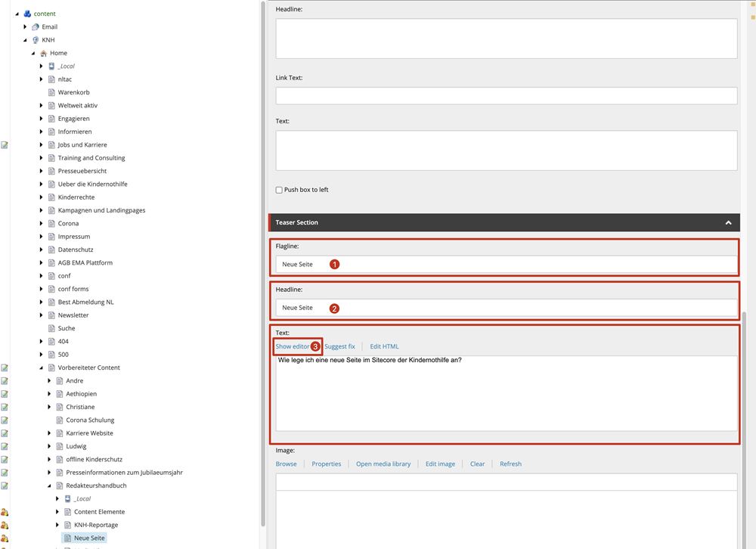Viewport: 756px width, 549px height.
Task: Click the Email node icon
Action: (36, 27)
